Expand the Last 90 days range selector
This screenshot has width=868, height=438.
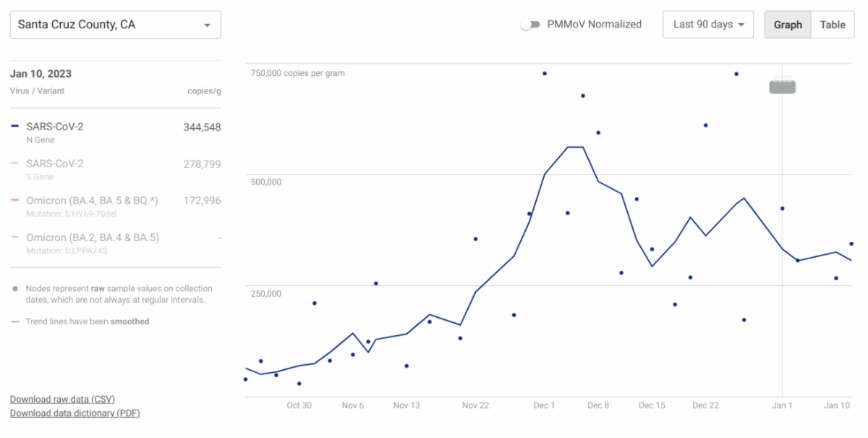[x=707, y=25]
